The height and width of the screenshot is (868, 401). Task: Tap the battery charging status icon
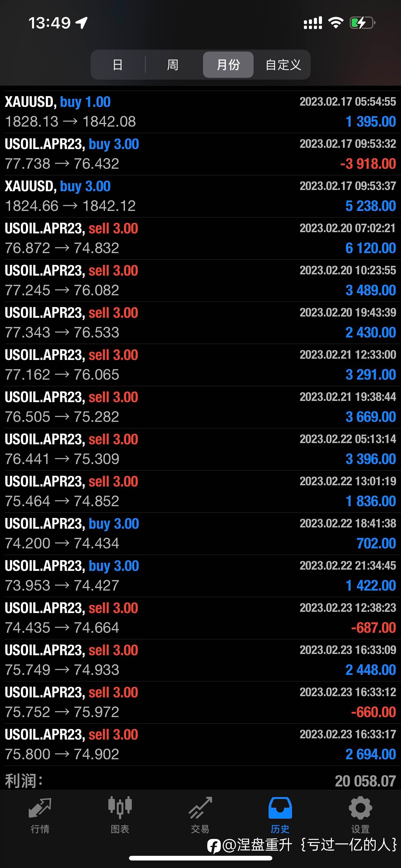tap(363, 23)
